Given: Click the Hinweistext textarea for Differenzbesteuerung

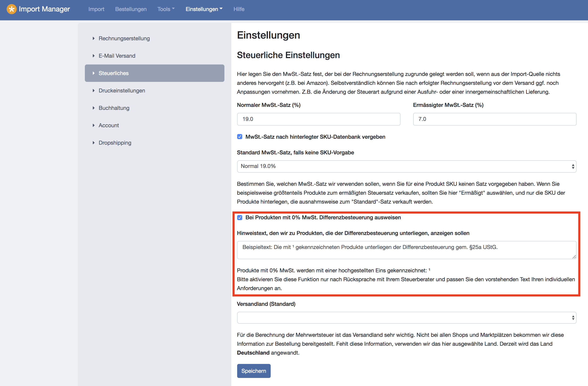Looking at the screenshot, I should tap(406, 250).
